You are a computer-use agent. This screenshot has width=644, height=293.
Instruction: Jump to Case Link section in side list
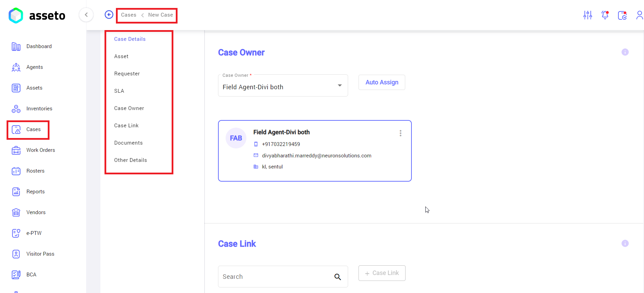(x=126, y=126)
